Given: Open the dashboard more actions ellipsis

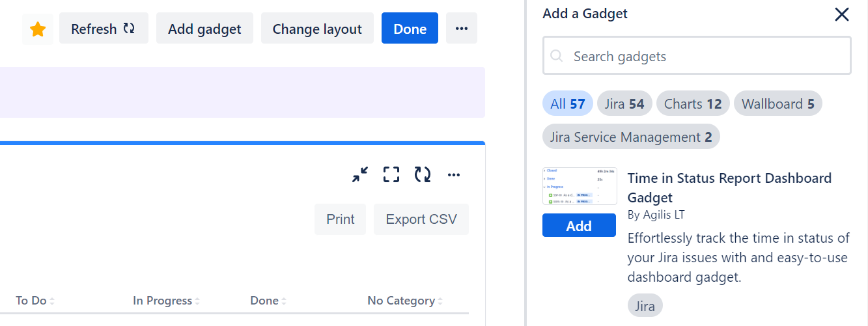Looking at the screenshot, I should tap(462, 29).
